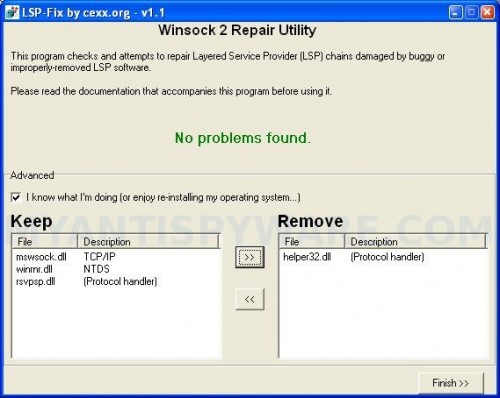Sort Keep list by File column header
The width and height of the screenshot is (500, 398).
45,242
